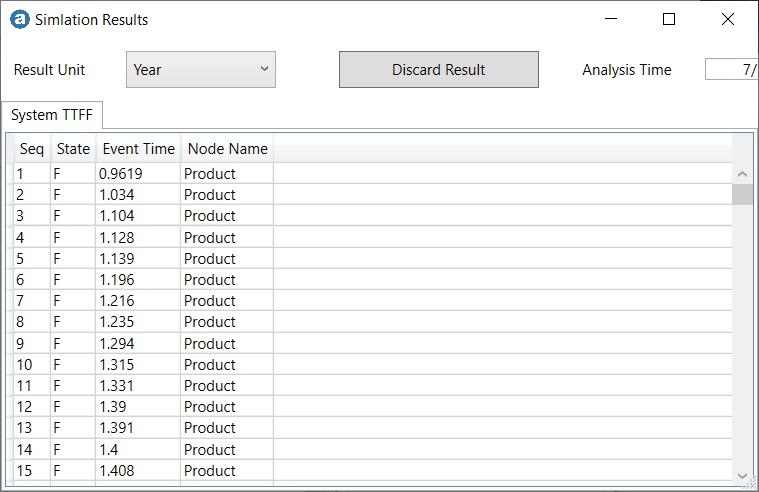The height and width of the screenshot is (492, 759).
Task: Click the scroll down arrow of results list
Action: [x=742, y=475]
